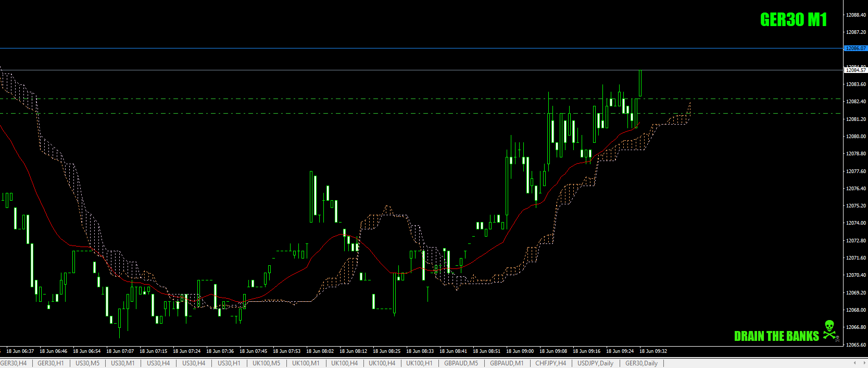This screenshot has height=368, width=868.
Task: Click the 12075.20 price axis label
Action: tap(856, 206)
